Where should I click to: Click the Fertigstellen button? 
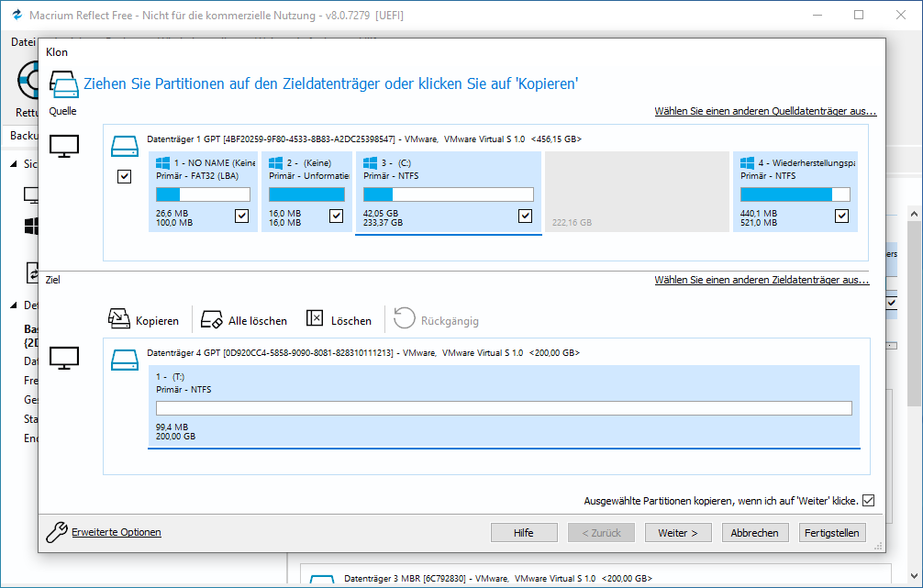832,533
